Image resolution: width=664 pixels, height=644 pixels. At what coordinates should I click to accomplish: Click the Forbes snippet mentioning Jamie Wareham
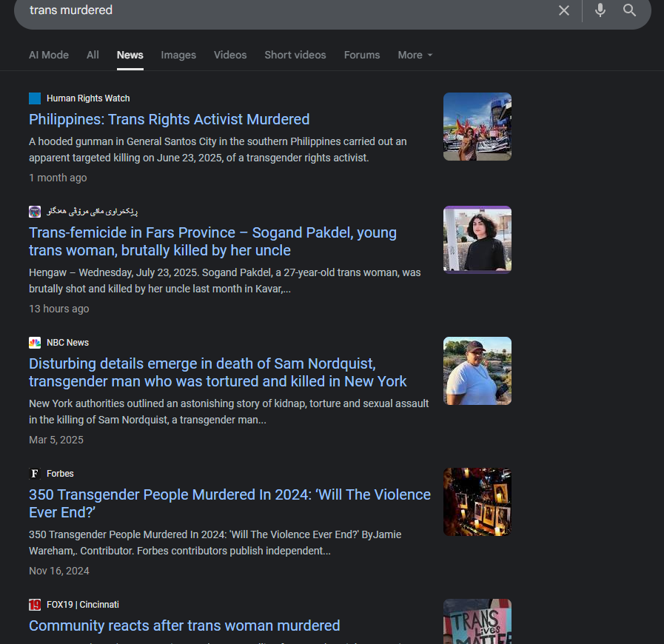215,543
